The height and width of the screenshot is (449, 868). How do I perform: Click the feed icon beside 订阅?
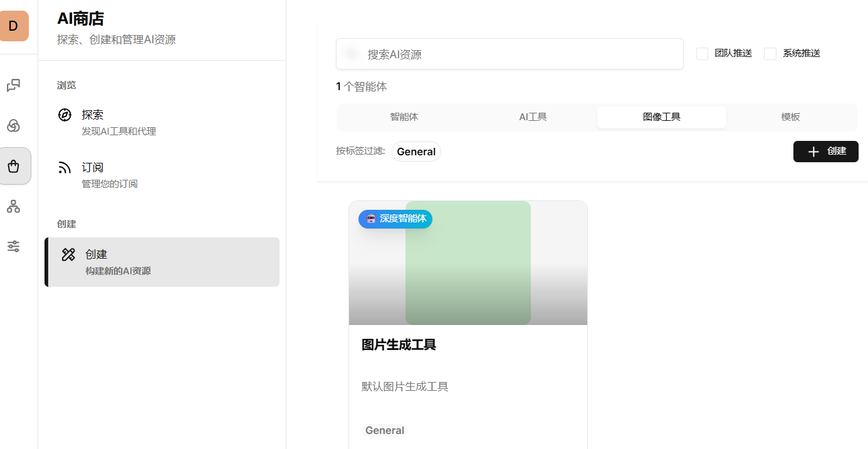click(x=65, y=167)
